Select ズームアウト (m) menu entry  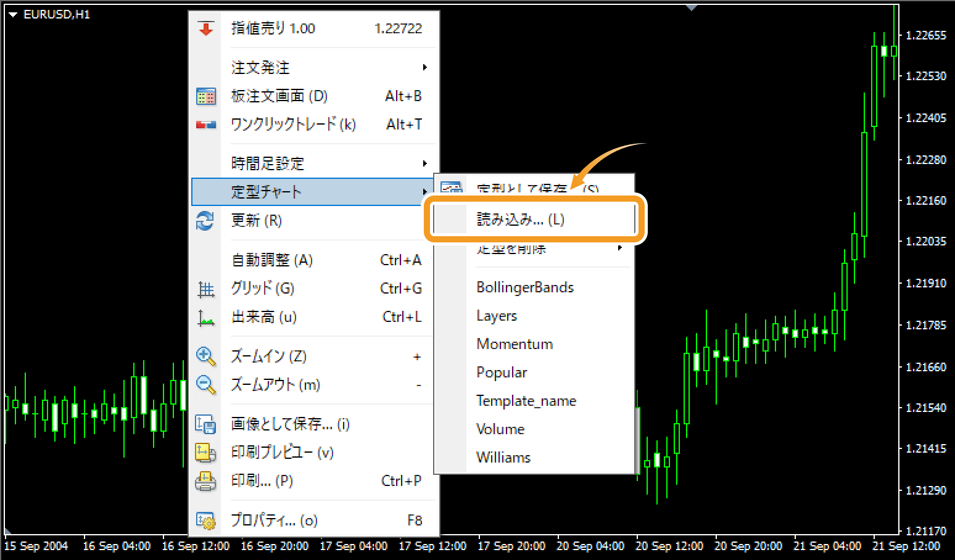(x=315, y=385)
